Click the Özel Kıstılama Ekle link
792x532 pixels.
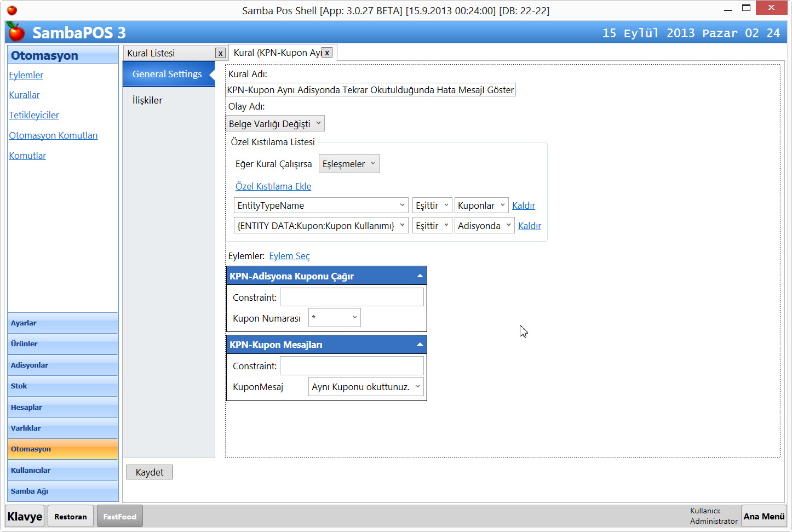point(273,186)
